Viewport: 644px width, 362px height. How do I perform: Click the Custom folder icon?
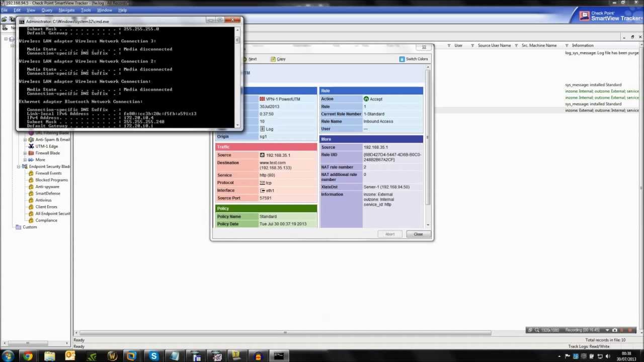19,227
